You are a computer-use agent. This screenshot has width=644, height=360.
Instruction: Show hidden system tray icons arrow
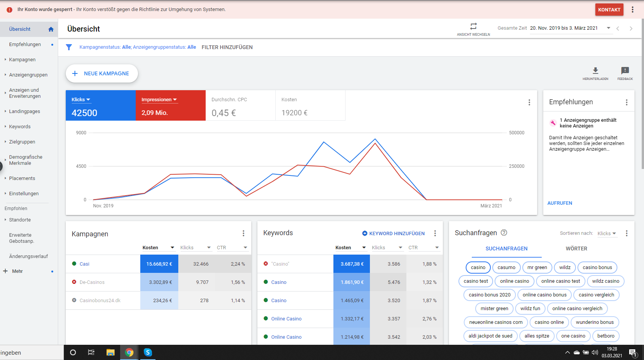coord(568,352)
